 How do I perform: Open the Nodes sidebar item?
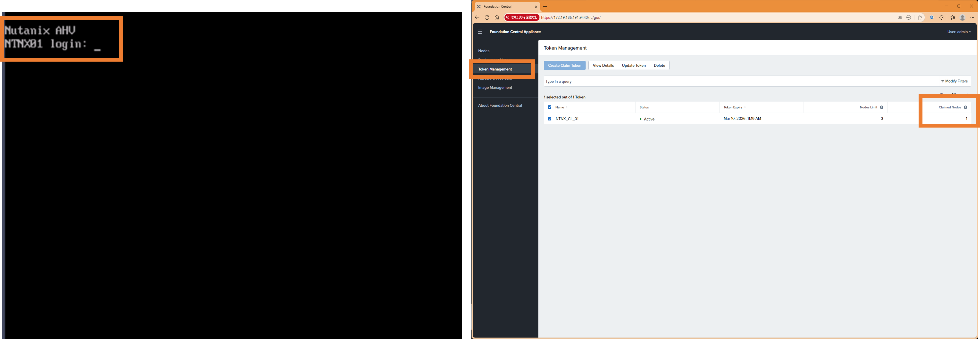pyautogui.click(x=484, y=51)
